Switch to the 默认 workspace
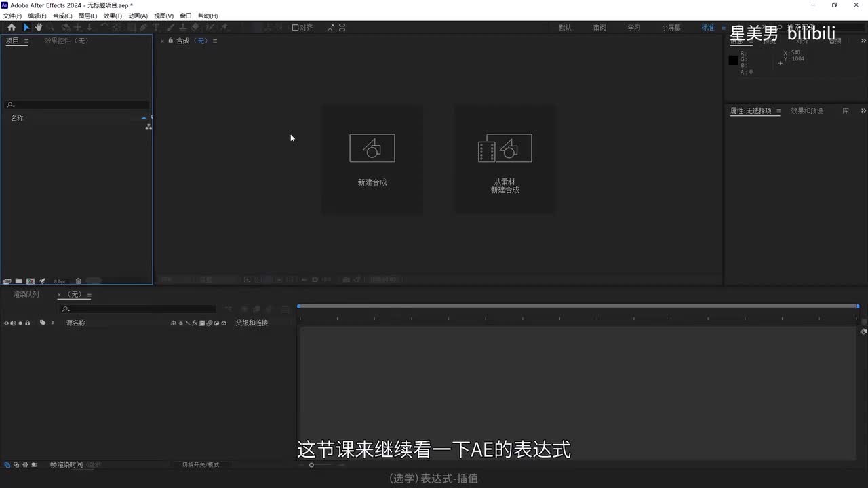 565,28
